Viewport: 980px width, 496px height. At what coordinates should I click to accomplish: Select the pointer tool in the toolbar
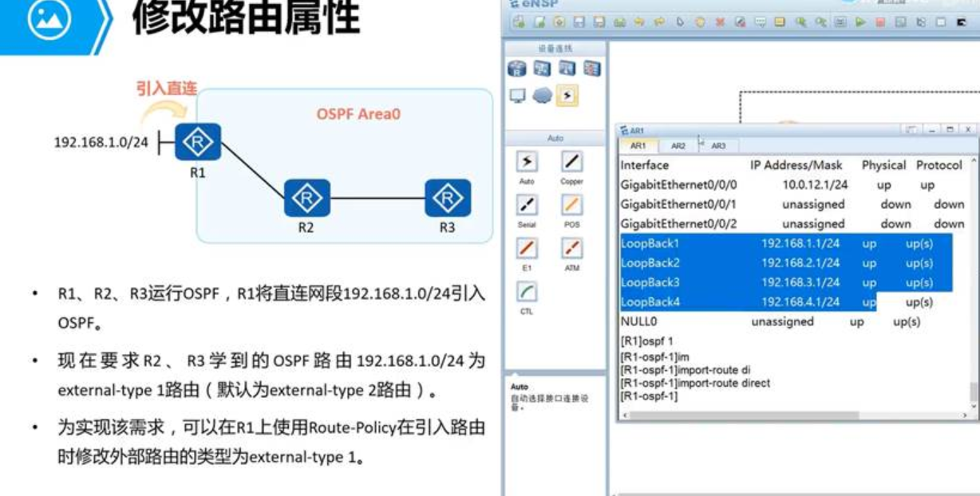(680, 22)
